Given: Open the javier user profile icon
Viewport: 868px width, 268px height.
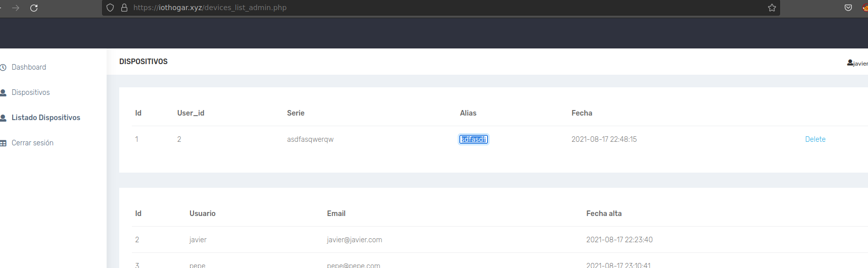Looking at the screenshot, I should click(x=850, y=63).
